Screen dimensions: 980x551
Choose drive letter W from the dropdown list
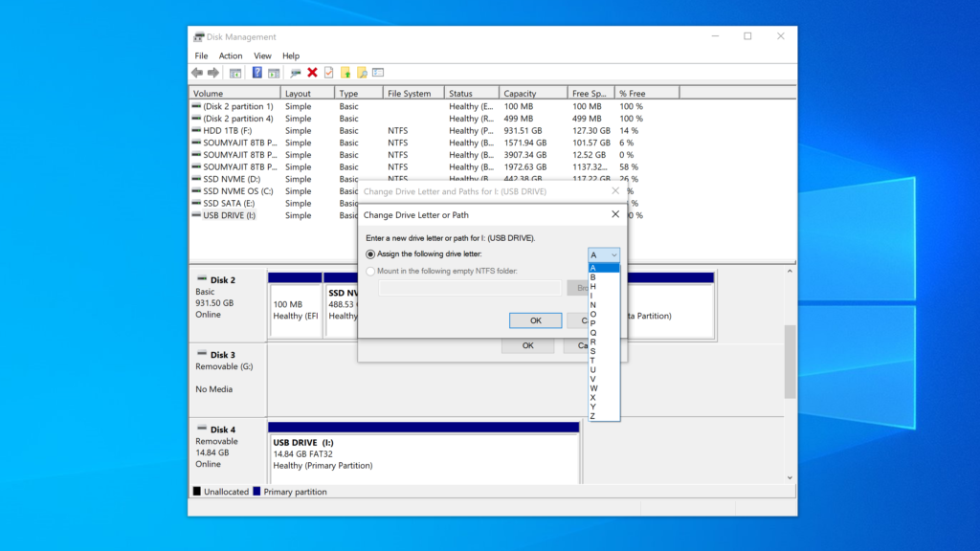click(x=604, y=388)
